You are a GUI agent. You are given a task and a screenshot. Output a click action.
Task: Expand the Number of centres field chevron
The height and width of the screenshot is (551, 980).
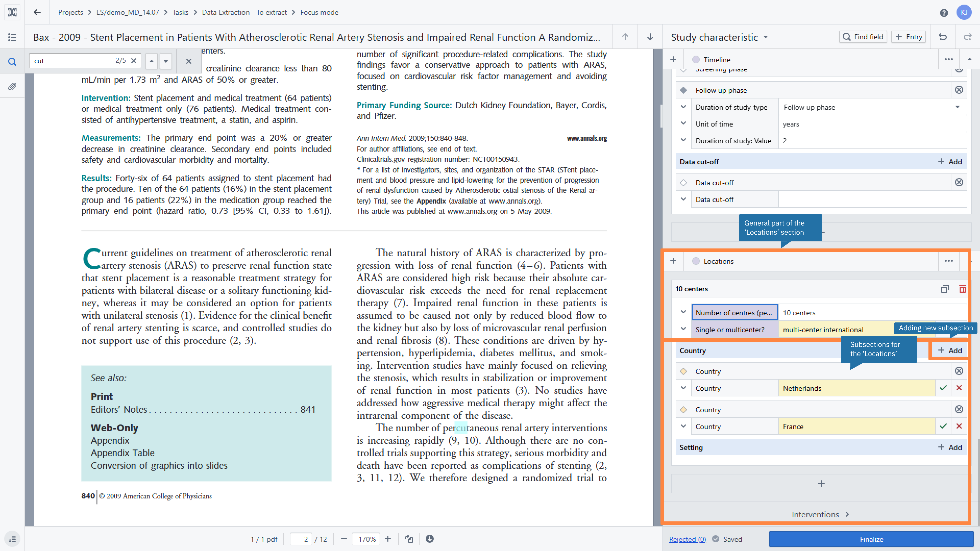(x=684, y=312)
